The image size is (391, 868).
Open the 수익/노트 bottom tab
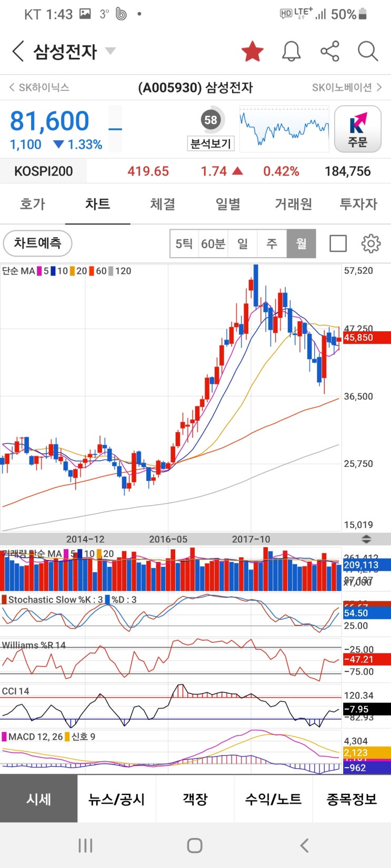coord(274,799)
